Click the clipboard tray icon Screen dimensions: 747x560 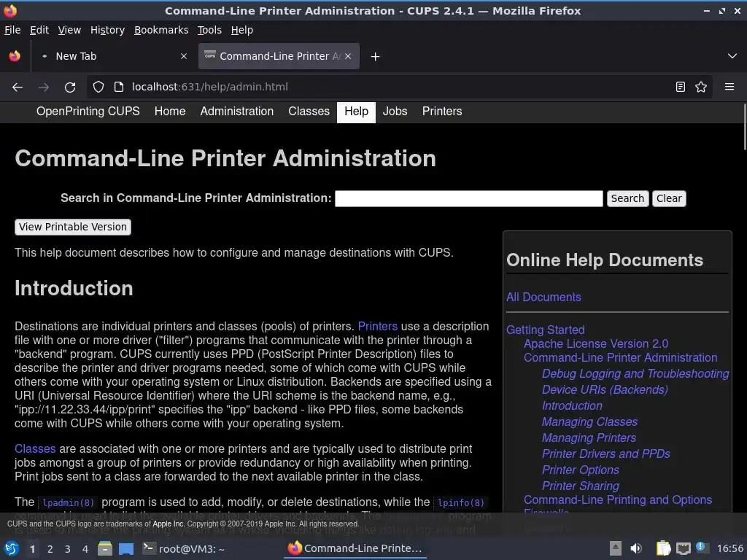coord(663,548)
